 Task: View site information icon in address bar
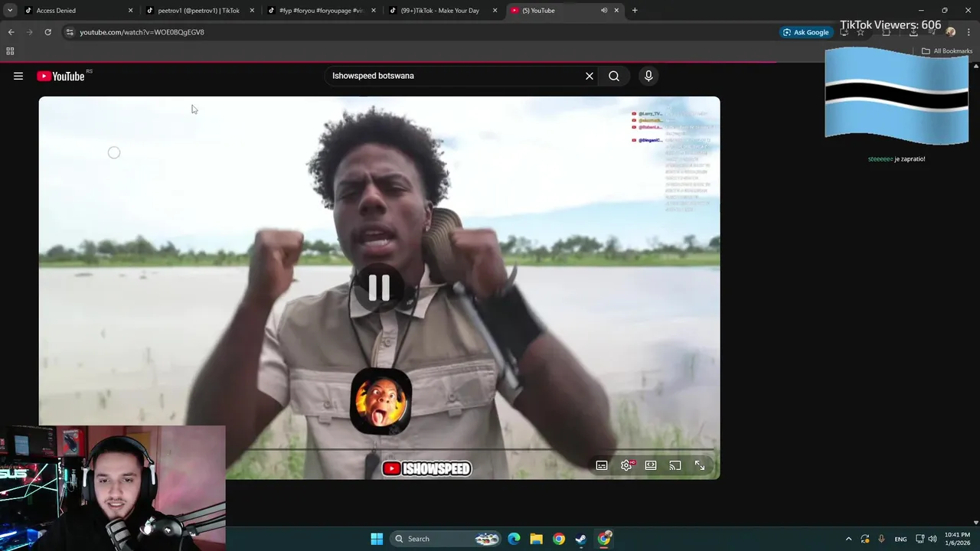pyautogui.click(x=70, y=32)
